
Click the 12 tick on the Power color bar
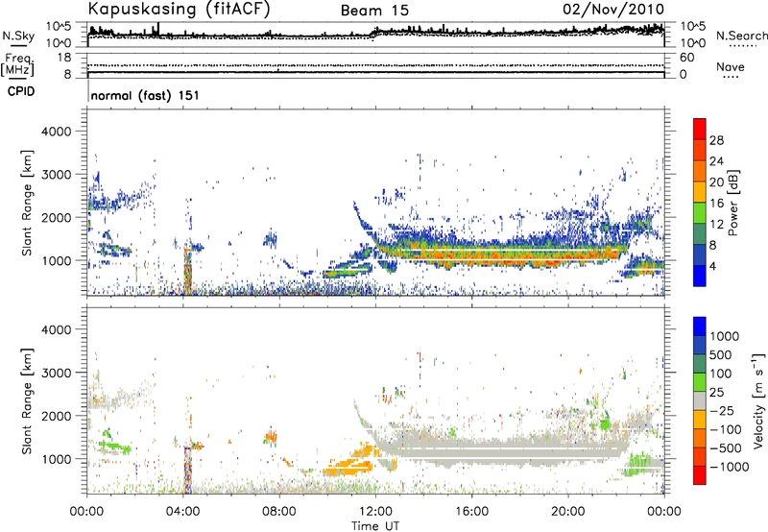716,225
